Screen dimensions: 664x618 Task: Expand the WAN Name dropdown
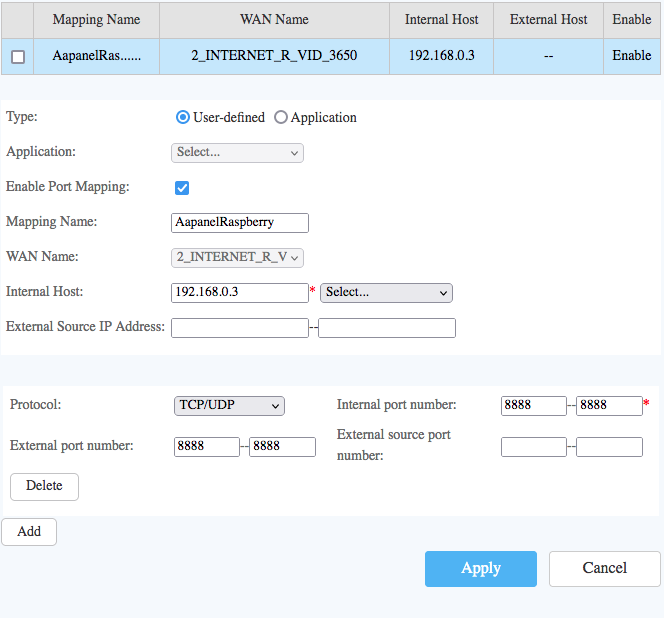click(237, 257)
